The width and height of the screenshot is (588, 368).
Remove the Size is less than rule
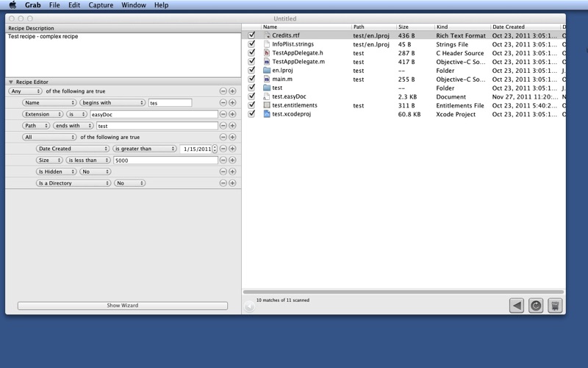(223, 160)
